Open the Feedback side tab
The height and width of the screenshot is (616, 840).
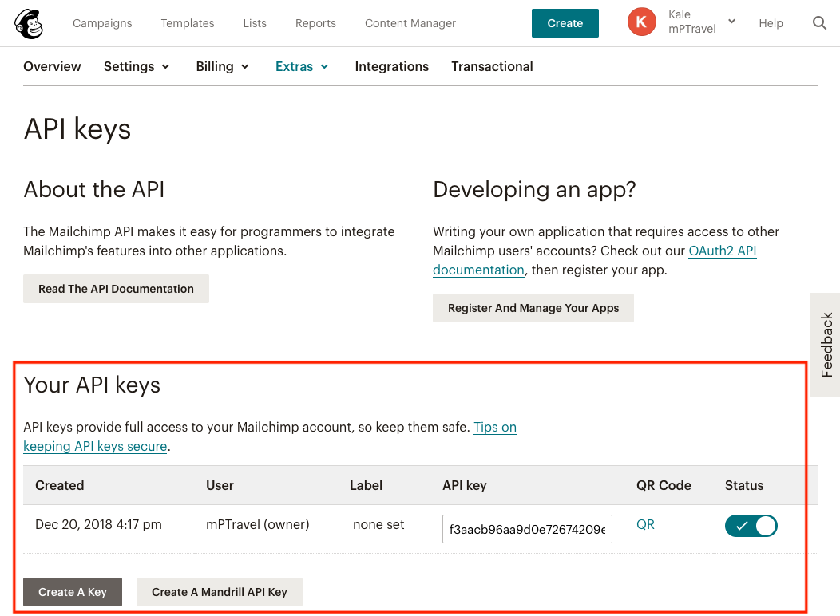tap(826, 345)
